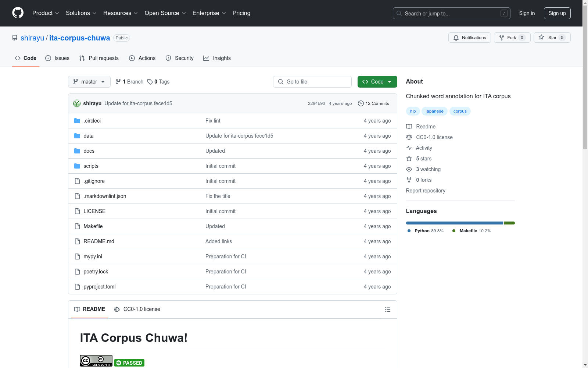Click the shirayu avatar in commit bar

coord(77,103)
